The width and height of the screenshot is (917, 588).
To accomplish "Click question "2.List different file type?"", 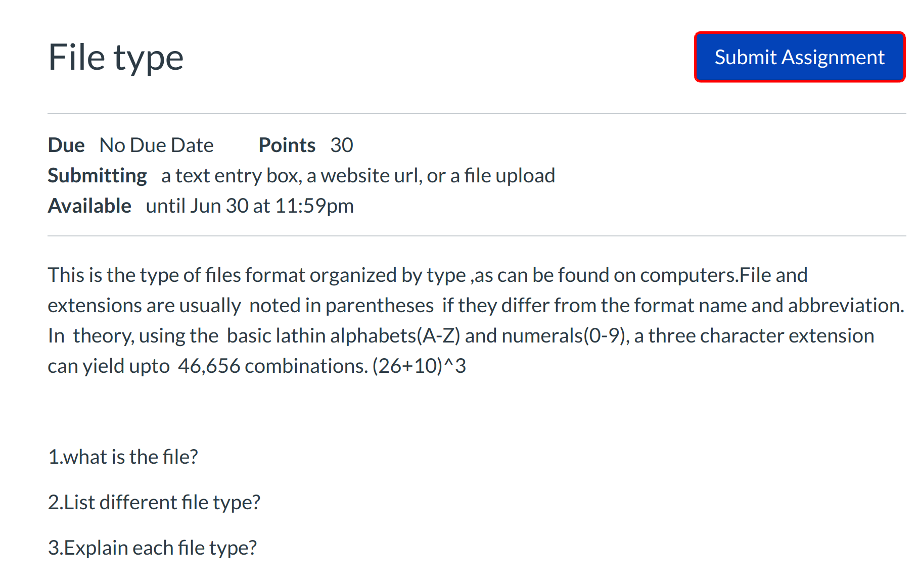I will click(154, 503).
